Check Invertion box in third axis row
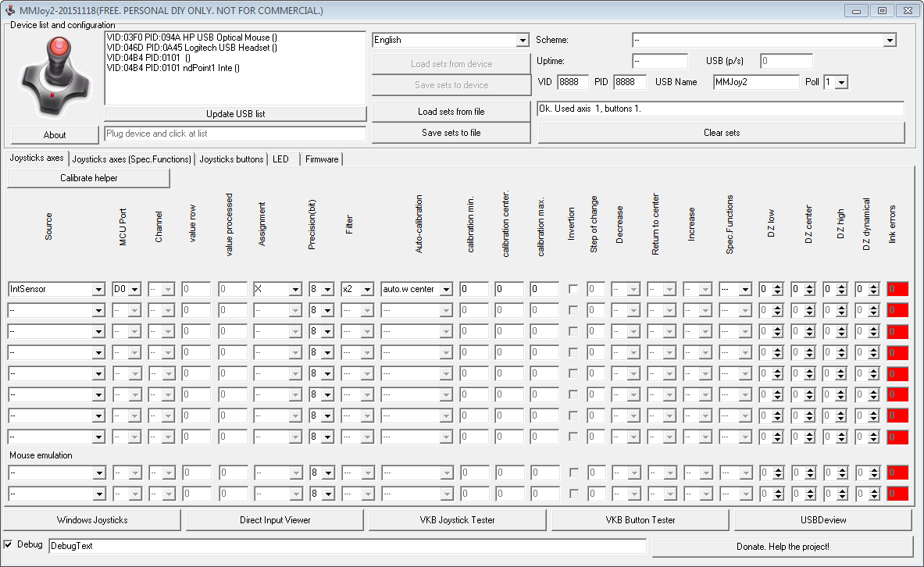Viewport: 924px width, 567px height. pyautogui.click(x=573, y=332)
